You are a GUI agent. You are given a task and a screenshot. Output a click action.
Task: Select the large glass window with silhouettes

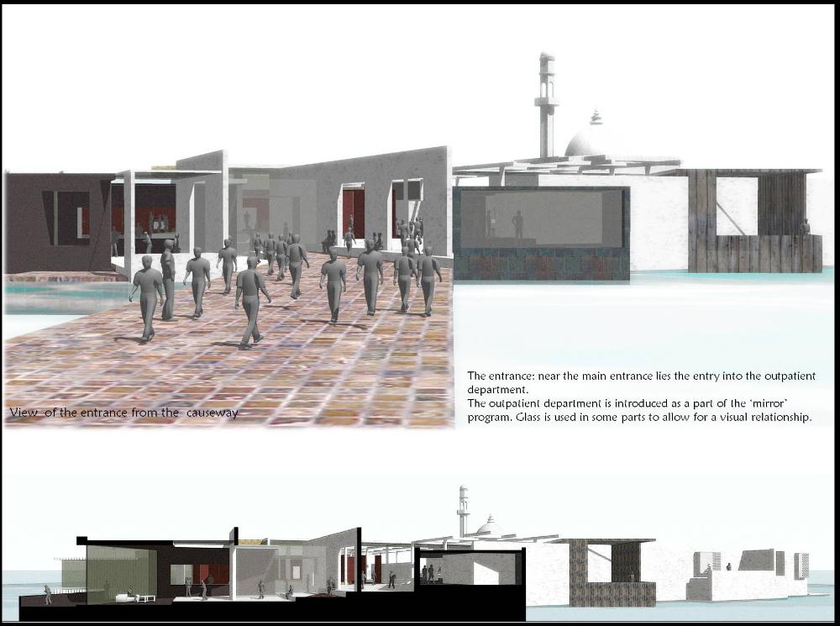[x=541, y=220]
